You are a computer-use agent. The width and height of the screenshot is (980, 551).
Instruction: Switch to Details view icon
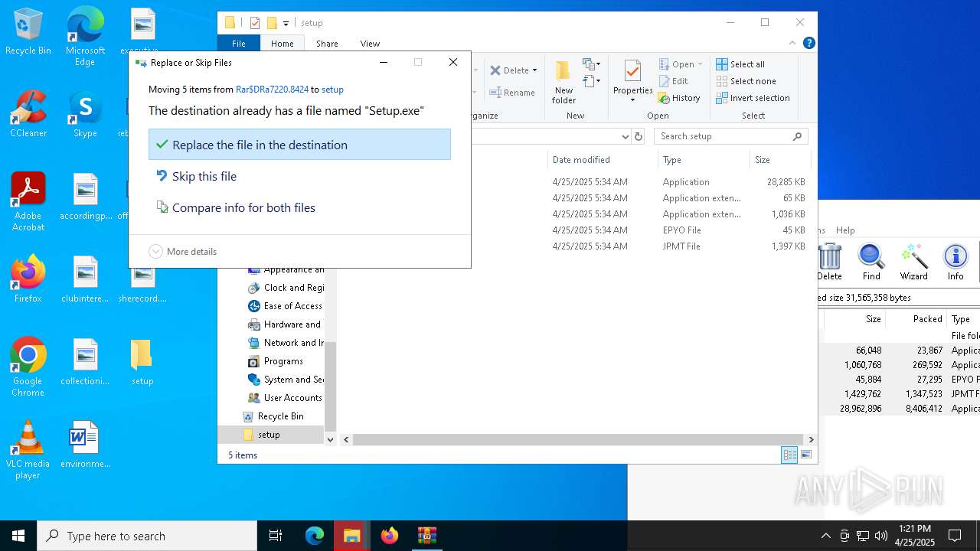click(x=789, y=455)
